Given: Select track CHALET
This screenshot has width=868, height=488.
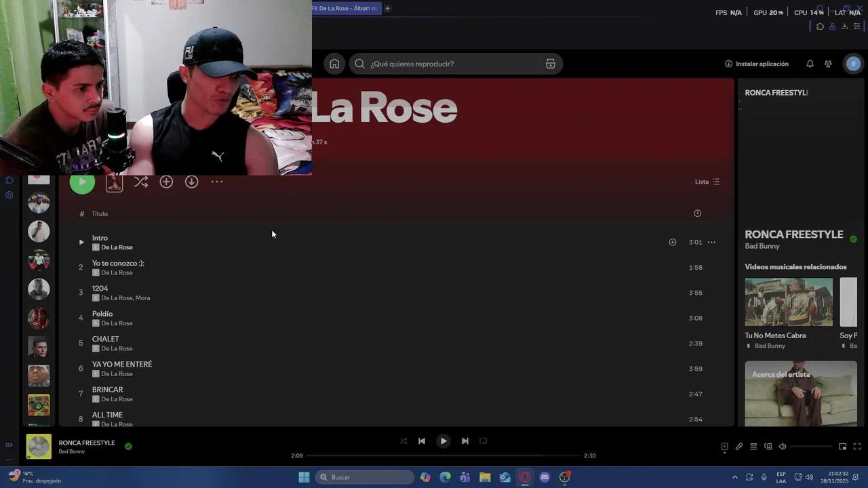Looking at the screenshot, I should (106, 339).
